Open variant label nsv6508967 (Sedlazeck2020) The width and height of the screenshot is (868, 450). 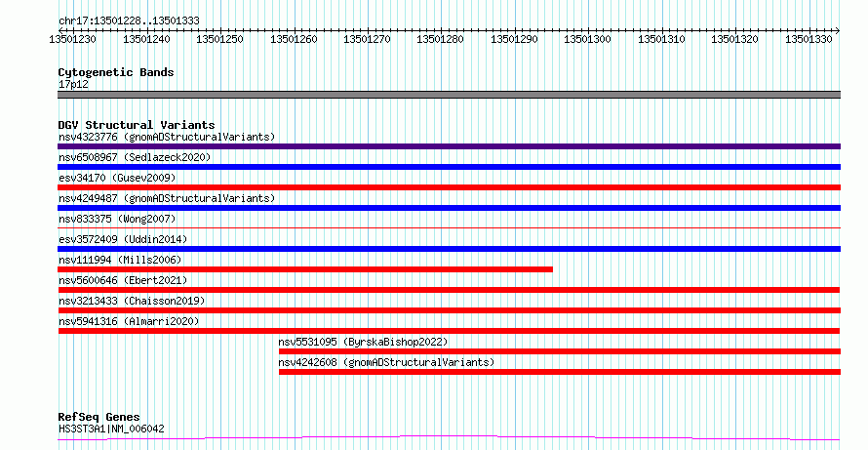[x=135, y=157]
